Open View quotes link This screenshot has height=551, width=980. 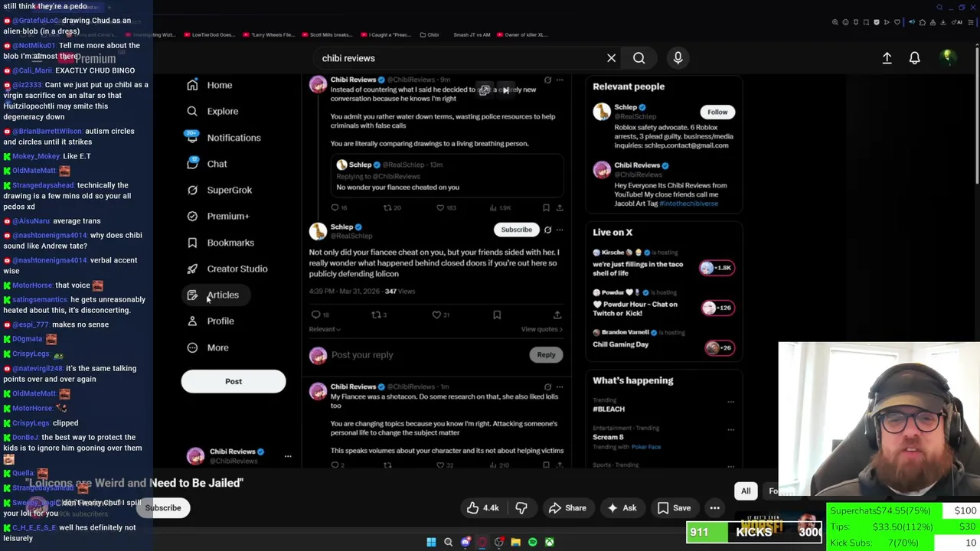542,329
